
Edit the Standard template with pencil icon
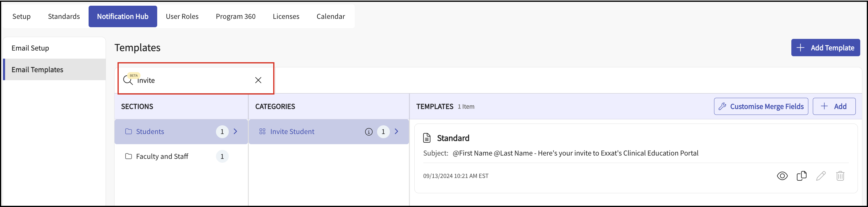pyautogui.click(x=821, y=176)
